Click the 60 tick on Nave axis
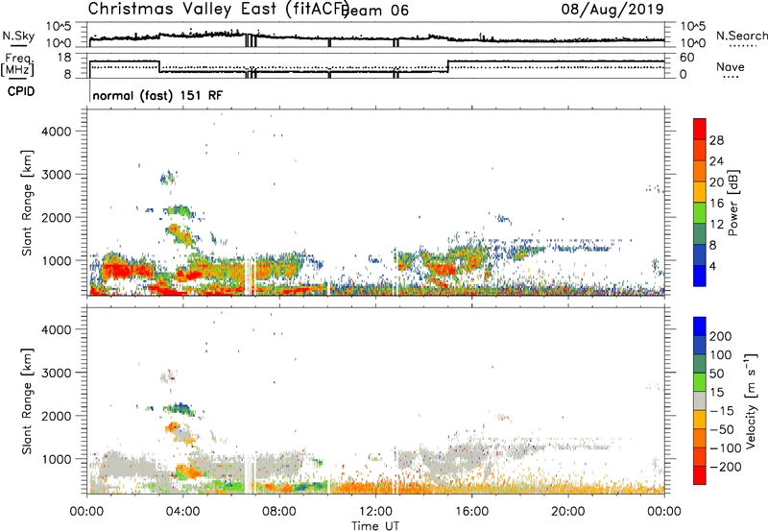The width and height of the screenshot is (768, 532). pos(687,58)
